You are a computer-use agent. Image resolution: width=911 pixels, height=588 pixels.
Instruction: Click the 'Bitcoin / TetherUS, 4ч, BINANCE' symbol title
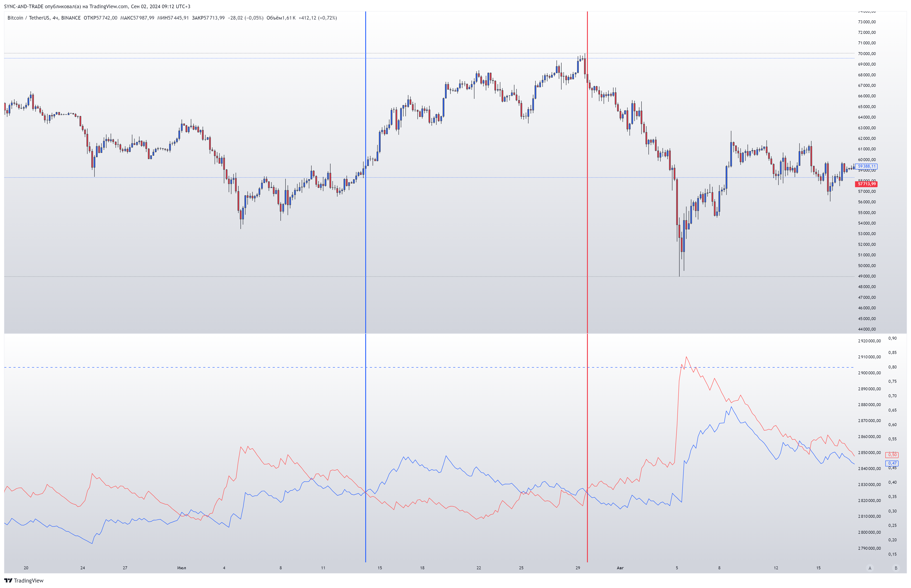[44, 18]
